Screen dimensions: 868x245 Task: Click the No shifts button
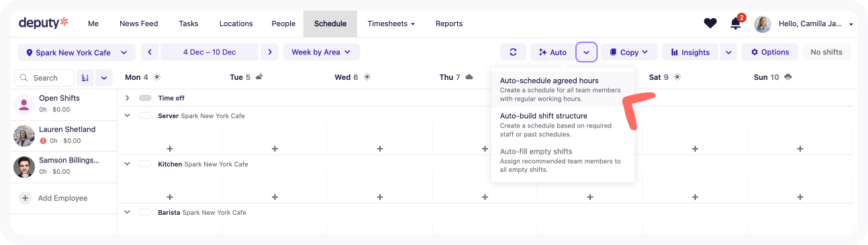point(826,52)
